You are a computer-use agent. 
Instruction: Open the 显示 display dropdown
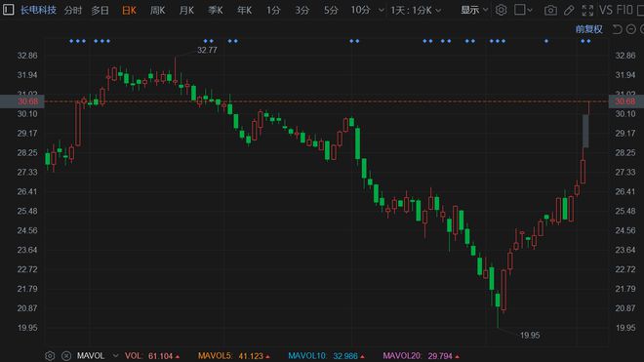[474, 10]
